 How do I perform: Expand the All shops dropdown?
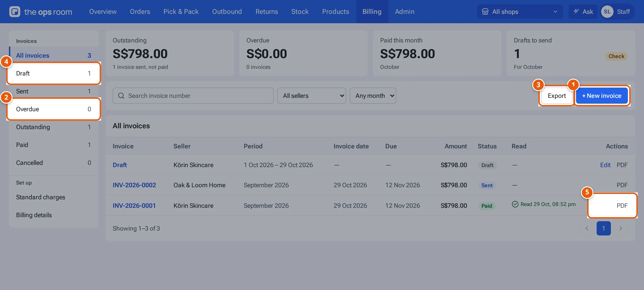(520, 12)
